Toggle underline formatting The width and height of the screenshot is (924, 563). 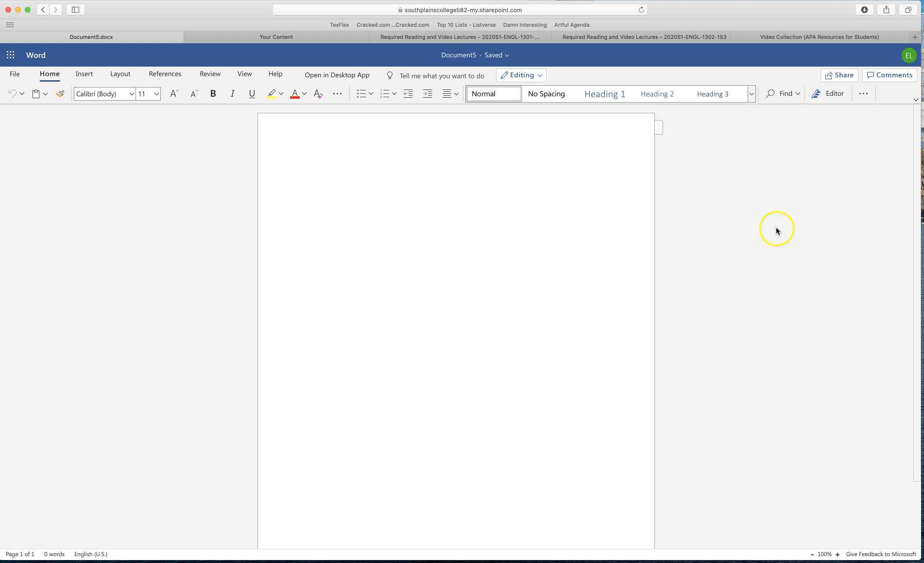(252, 93)
